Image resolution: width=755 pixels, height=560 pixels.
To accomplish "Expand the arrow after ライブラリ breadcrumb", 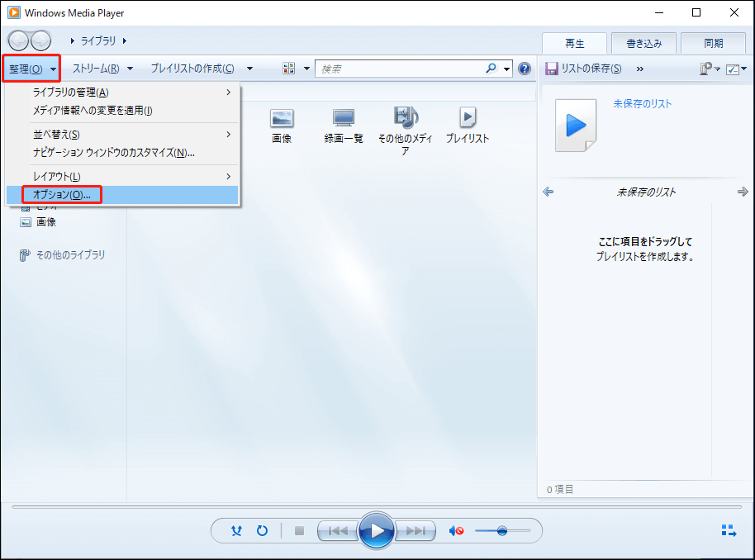I will [x=125, y=41].
